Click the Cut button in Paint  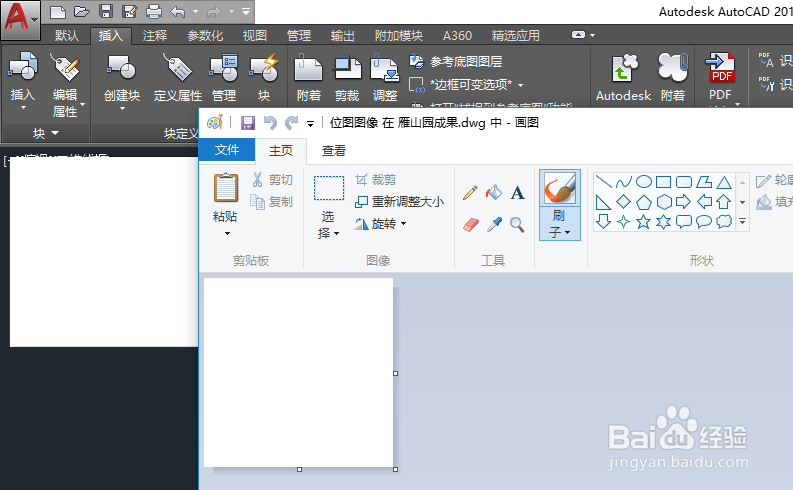click(x=272, y=180)
